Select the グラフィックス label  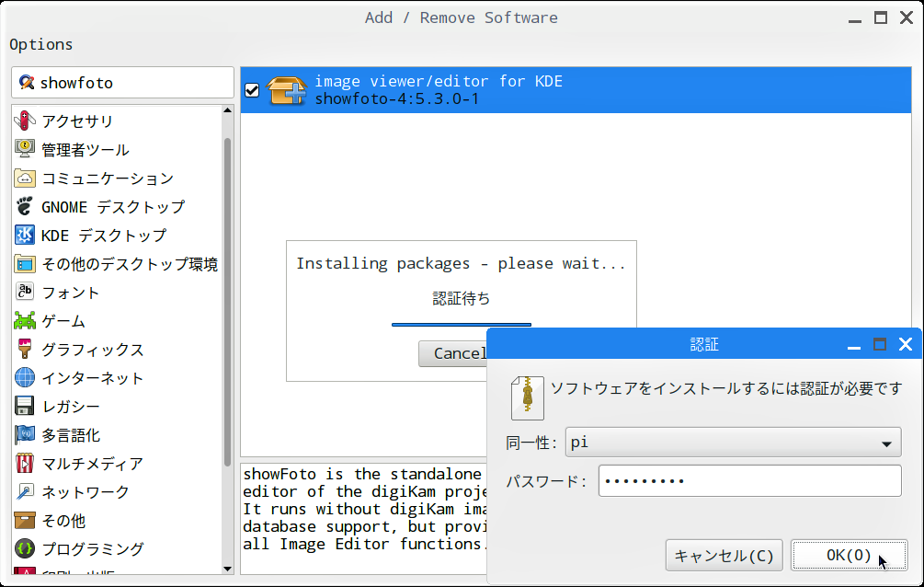[93, 350]
